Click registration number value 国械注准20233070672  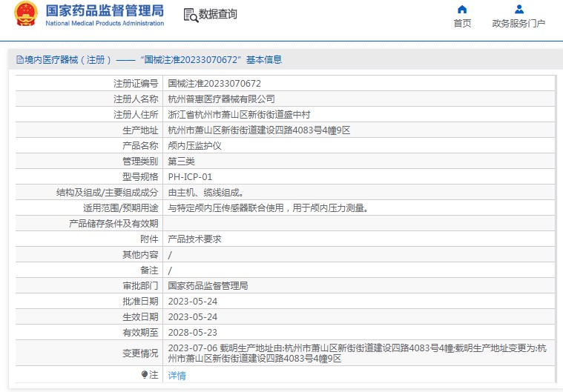pyautogui.click(x=214, y=84)
